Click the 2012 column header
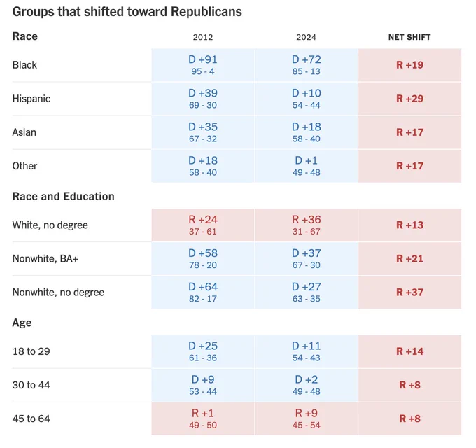 click(203, 37)
